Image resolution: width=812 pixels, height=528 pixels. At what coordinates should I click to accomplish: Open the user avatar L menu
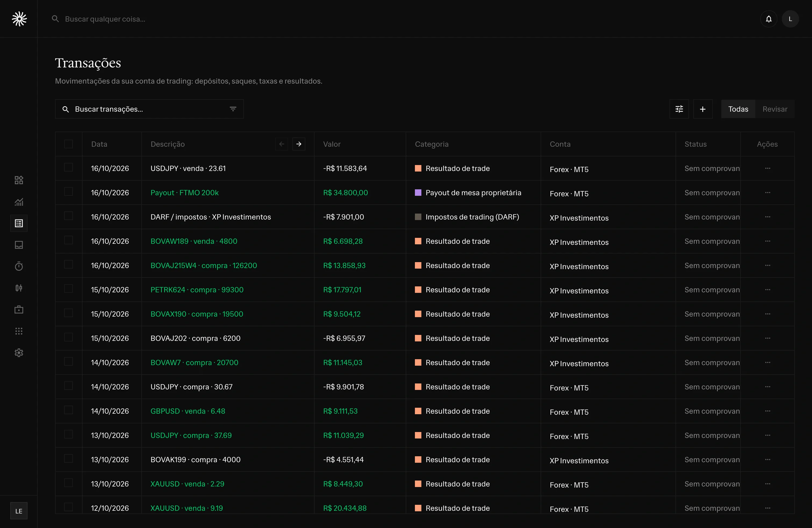(x=790, y=19)
